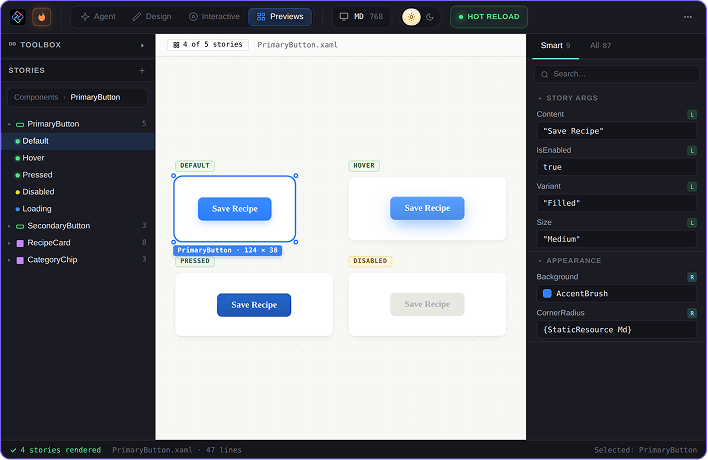Viewport: 708px width, 460px height.
Task: Switch to Agent mode
Action: coord(98,17)
